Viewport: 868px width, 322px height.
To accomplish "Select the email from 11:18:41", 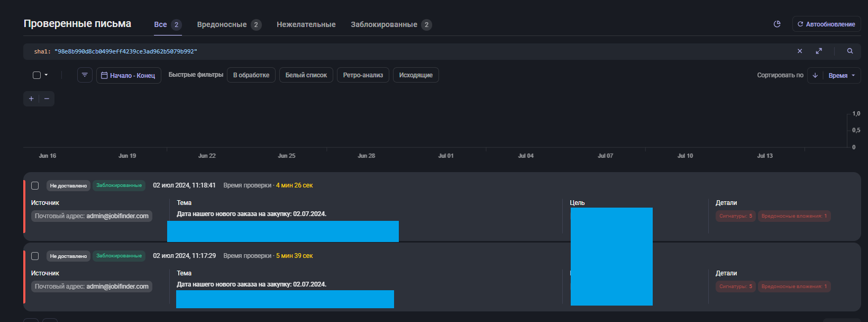I will coord(35,185).
